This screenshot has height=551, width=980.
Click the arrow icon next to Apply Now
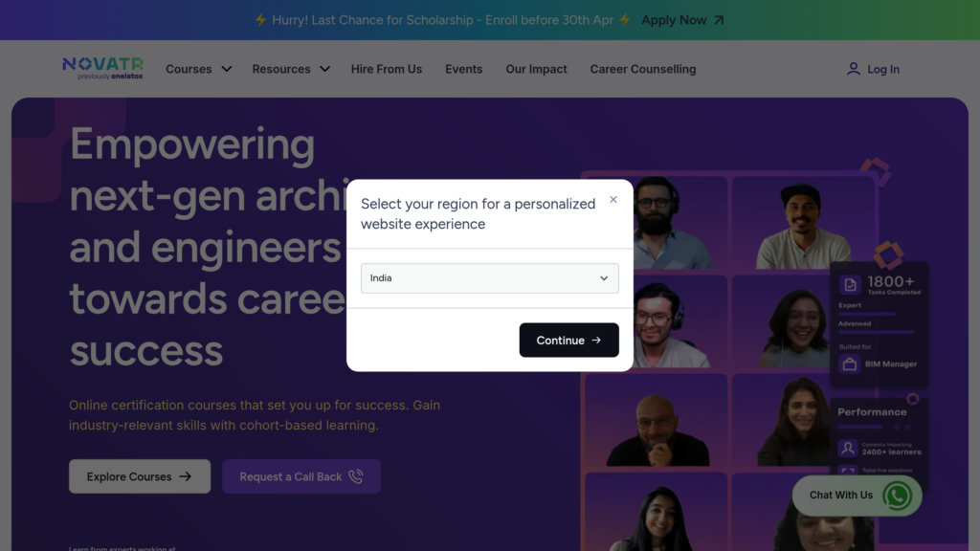coord(719,20)
